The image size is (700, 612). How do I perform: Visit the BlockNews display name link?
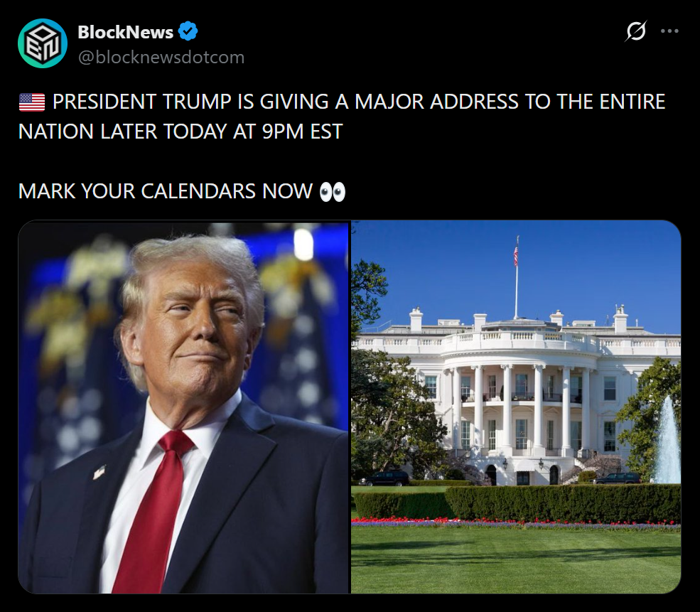click(126, 32)
